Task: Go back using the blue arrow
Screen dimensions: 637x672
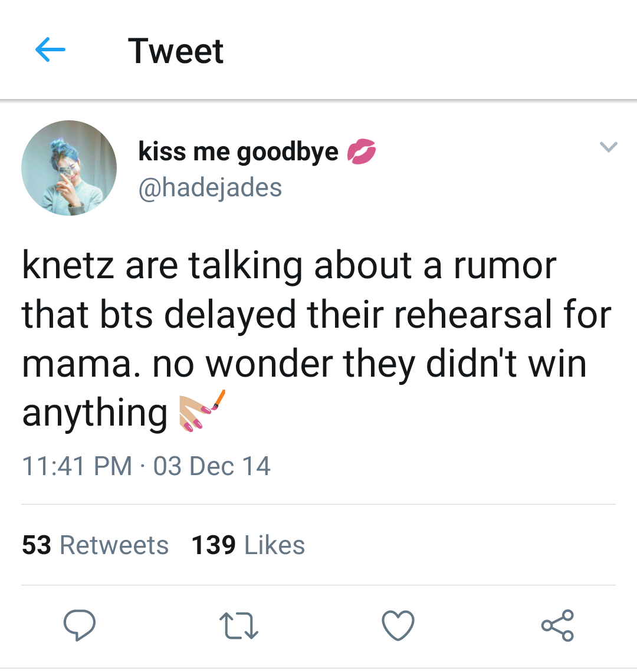Action: (x=50, y=50)
